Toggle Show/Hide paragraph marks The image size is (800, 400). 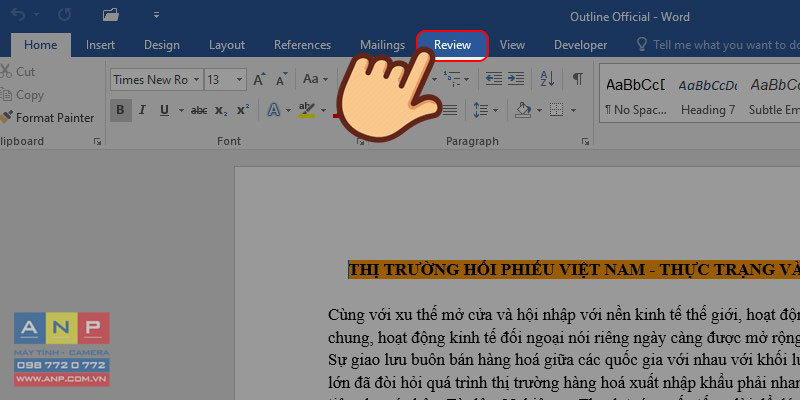[x=578, y=79]
